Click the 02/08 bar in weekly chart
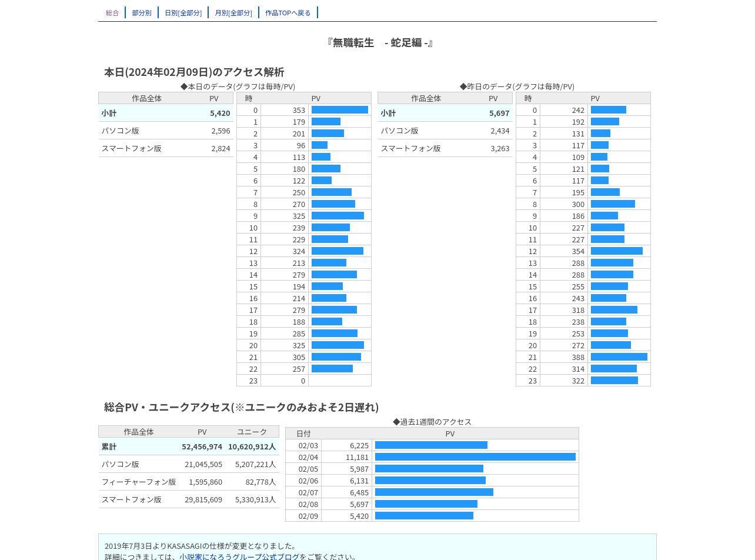This screenshot has width=755, height=560. pyautogui.click(x=426, y=504)
